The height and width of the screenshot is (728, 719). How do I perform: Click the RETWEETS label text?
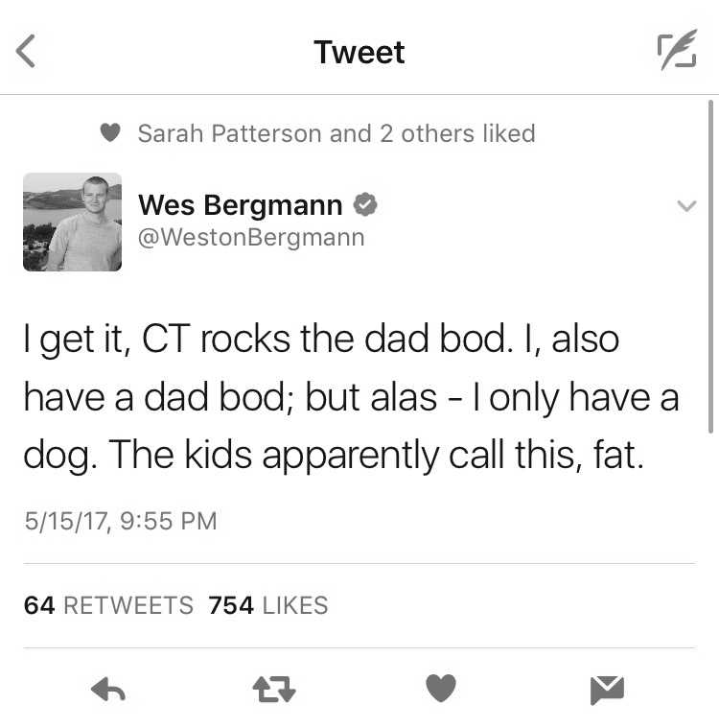click(x=128, y=605)
